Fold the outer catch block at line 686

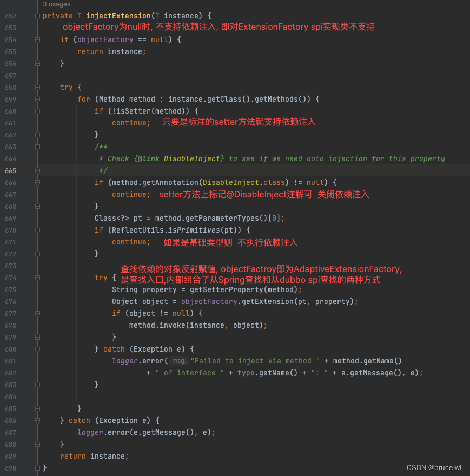pos(37,421)
